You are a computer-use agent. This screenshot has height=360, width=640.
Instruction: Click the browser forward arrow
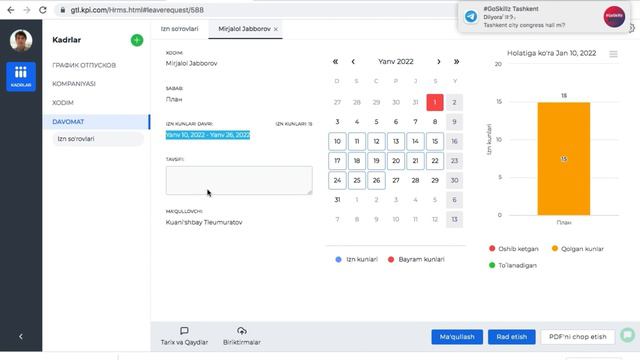(27, 10)
